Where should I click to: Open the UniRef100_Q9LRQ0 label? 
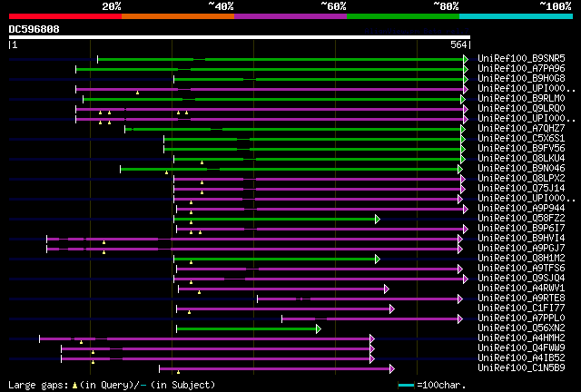(x=521, y=108)
